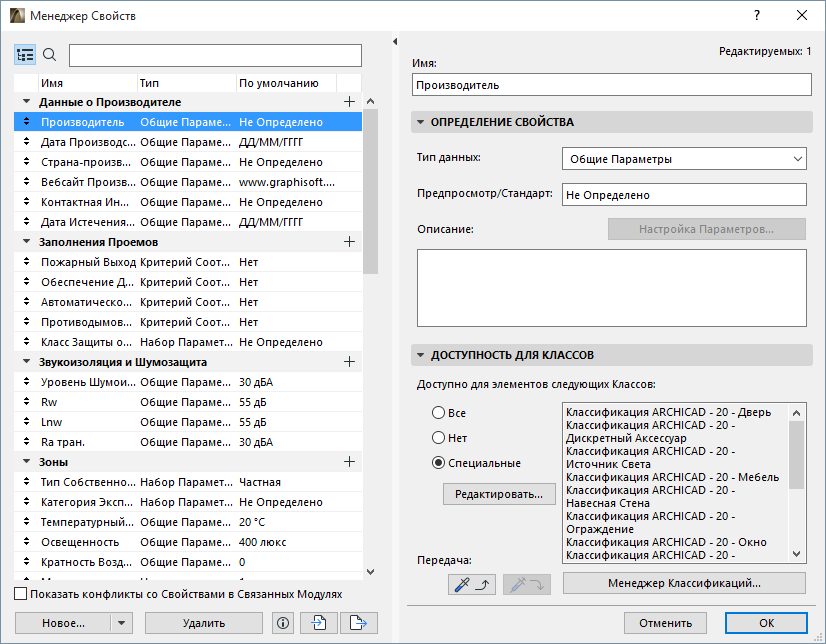Add a property to the Данные о Производителе group
Viewport: 826px width, 644px height.
point(349,102)
